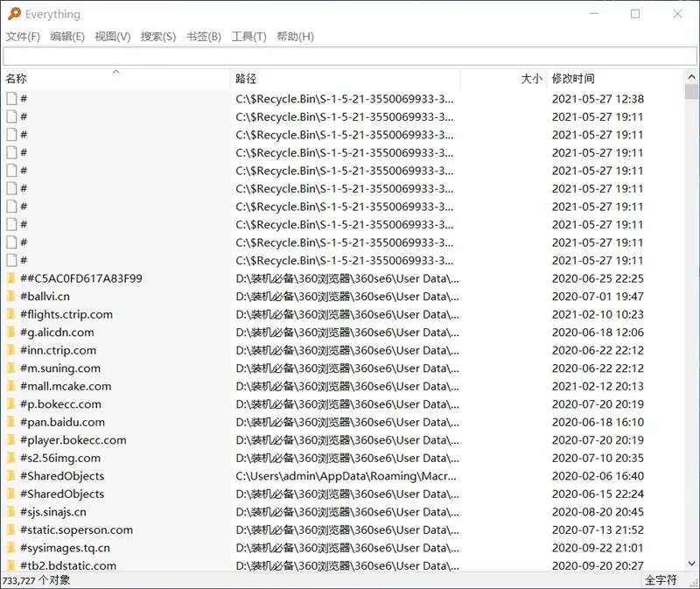700x589 pixels.
Task: Click the C:\Users\admin\AppData\Roaming path cell
Action: coord(346,476)
